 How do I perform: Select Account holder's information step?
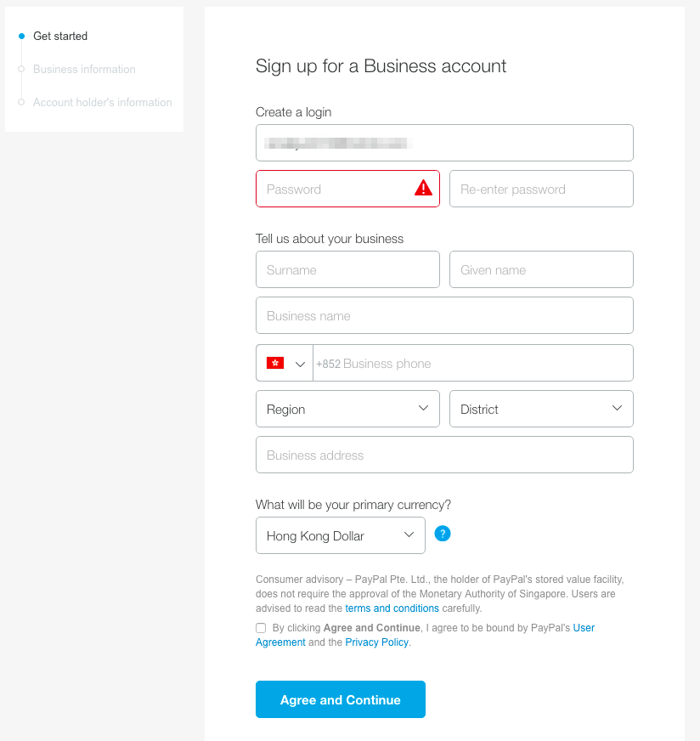point(103,102)
